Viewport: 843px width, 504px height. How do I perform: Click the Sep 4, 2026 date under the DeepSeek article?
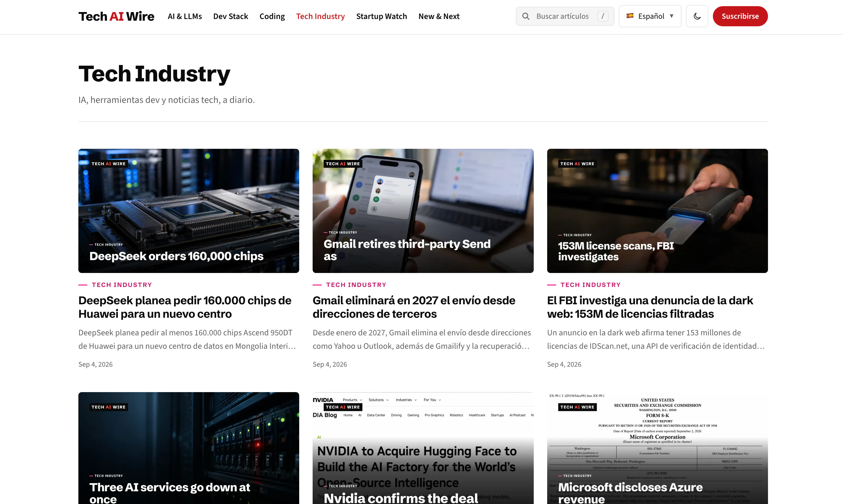pyautogui.click(x=95, y=364)
